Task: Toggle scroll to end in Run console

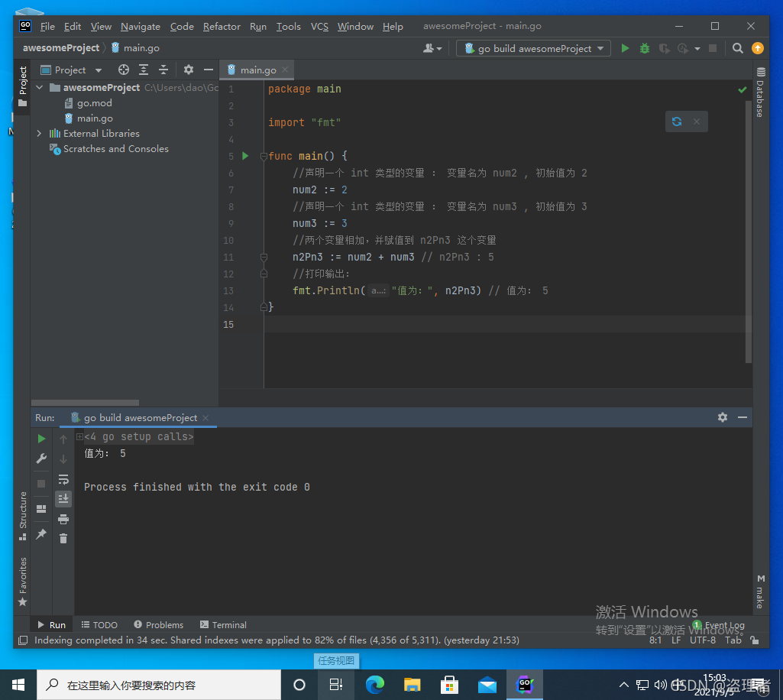Action: pos(63,499)
